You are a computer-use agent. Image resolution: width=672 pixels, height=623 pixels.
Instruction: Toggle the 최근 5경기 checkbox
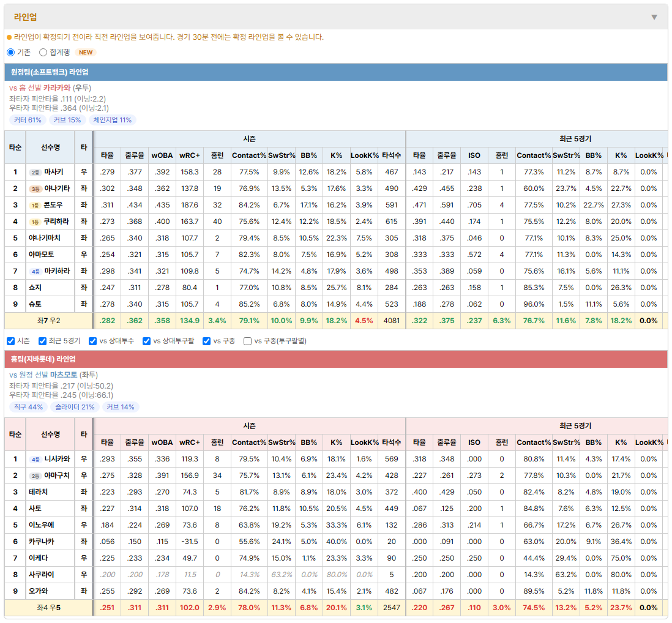(42, 341)
